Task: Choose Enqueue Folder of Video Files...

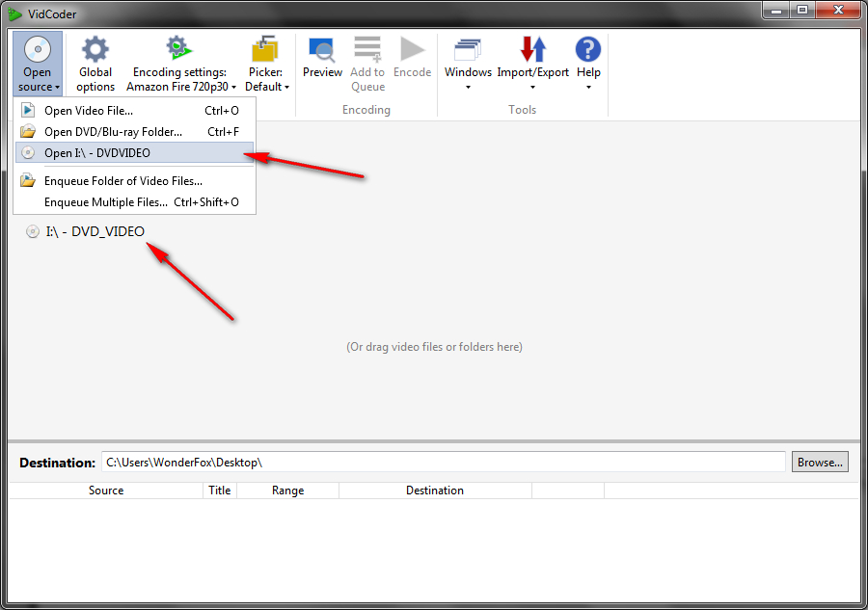Action: [x=134, y=181]
